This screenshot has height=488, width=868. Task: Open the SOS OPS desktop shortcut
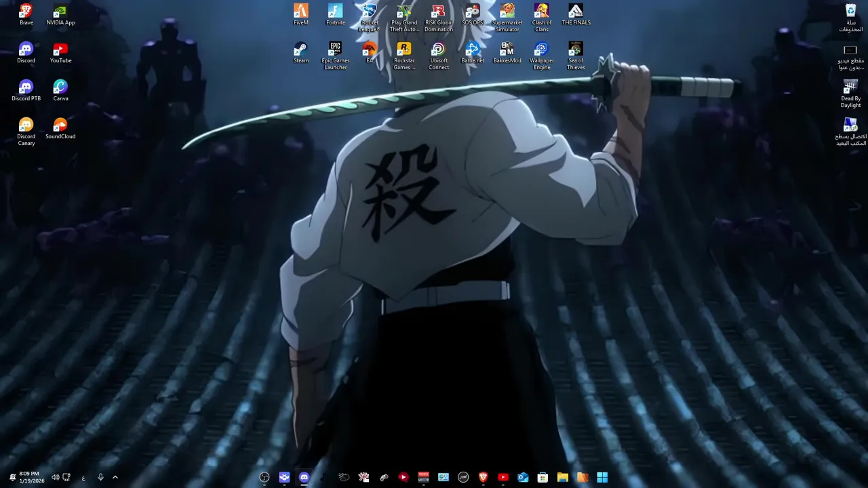pos(473,15)
